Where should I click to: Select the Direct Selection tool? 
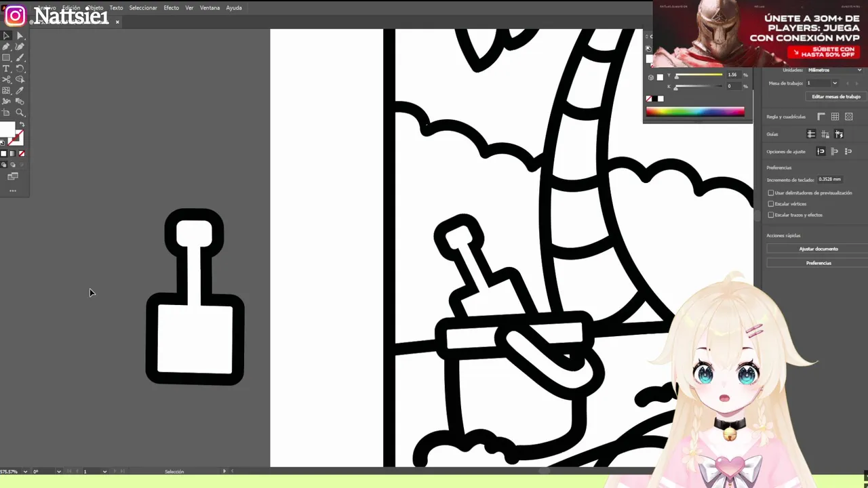(20, 36)
